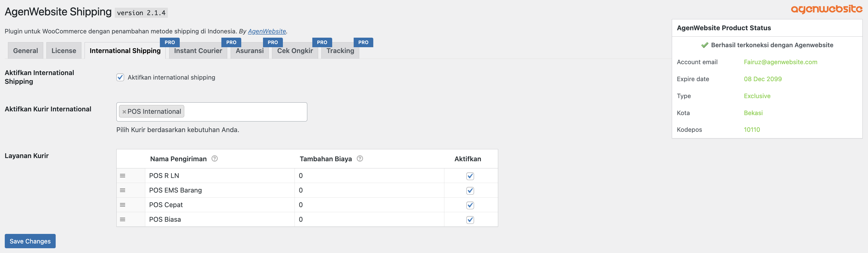Edit Tambahan Biaya for POS EMS Barang

pyautogui.click(x=369, y=190)
